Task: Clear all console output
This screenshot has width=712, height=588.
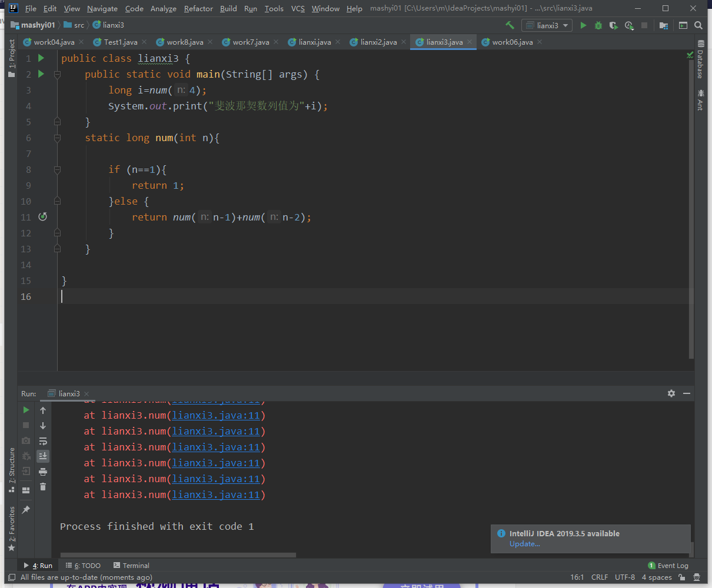Action: click(x=43, y=486)
